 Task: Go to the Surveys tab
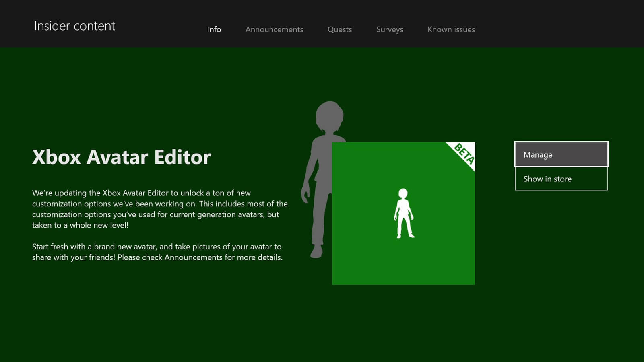coord(389,30)
